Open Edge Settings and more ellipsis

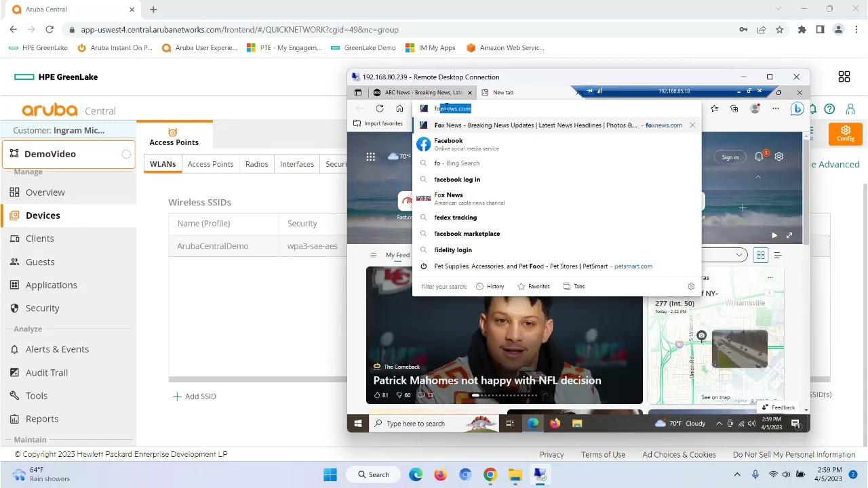(x=776, y=108)
